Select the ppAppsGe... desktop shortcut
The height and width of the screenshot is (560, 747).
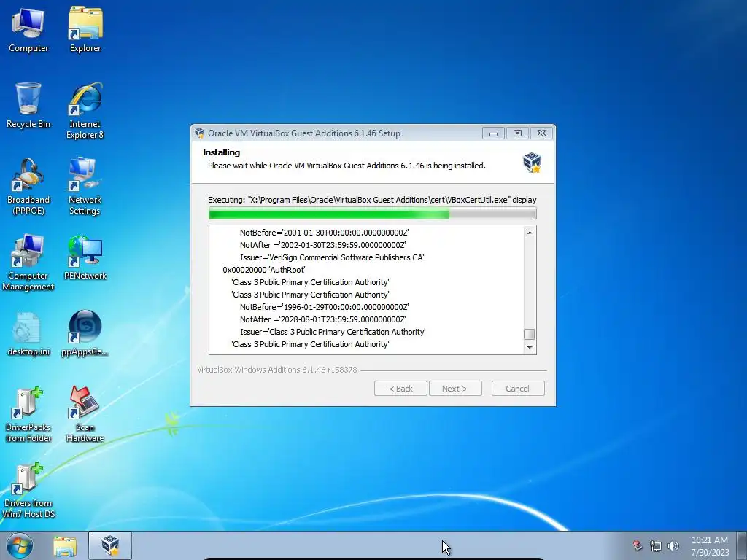point(85,333)
